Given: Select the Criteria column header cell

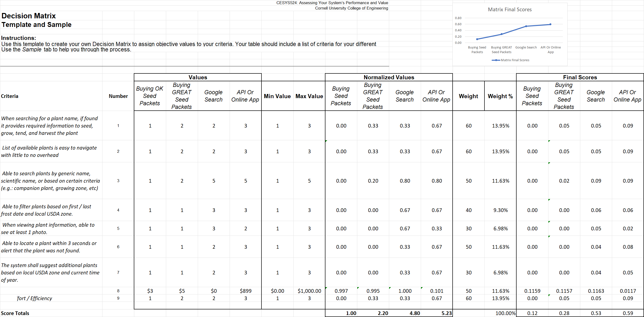Looking at the screenshot, I should [x=10, y=96].
